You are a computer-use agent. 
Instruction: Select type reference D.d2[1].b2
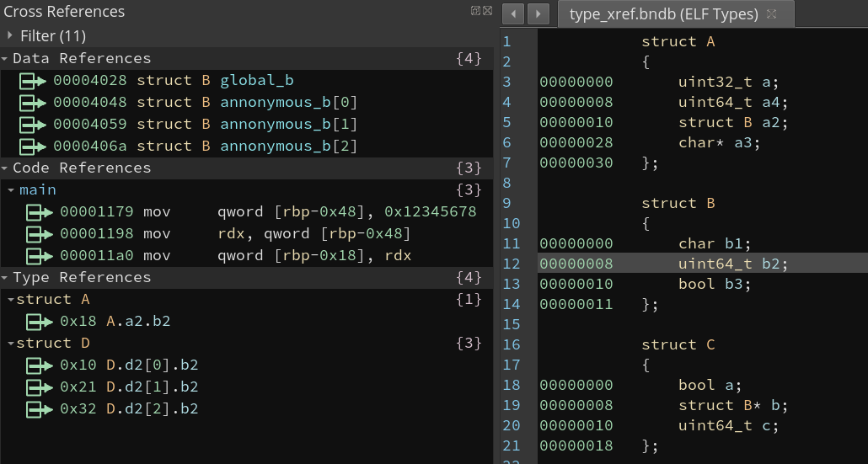pos(246,387)
